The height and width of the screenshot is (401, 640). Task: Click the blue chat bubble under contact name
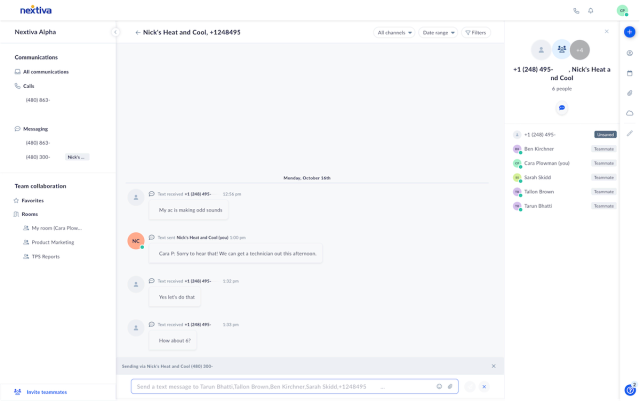point(562,108)
